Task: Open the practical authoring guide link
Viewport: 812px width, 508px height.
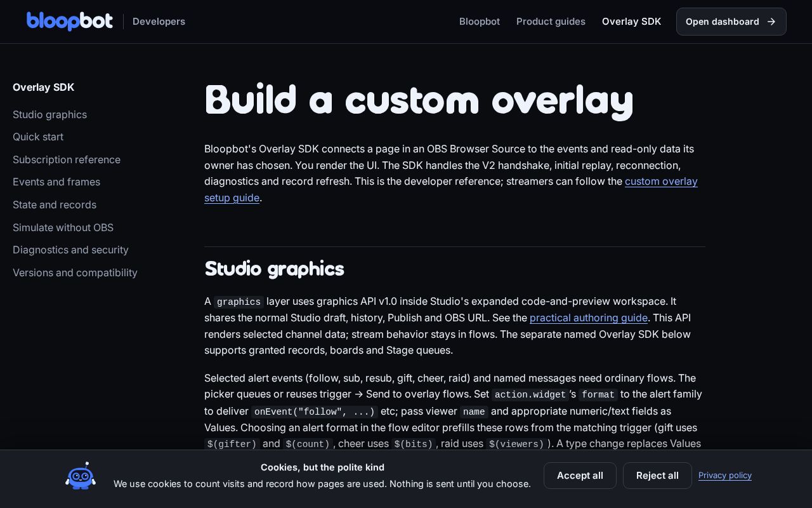Action: pos(589,317)
